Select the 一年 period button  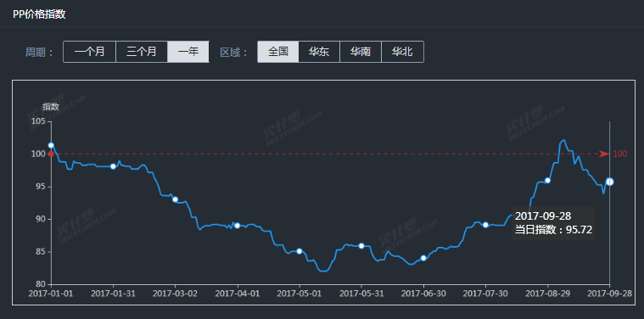pos(188,52)
